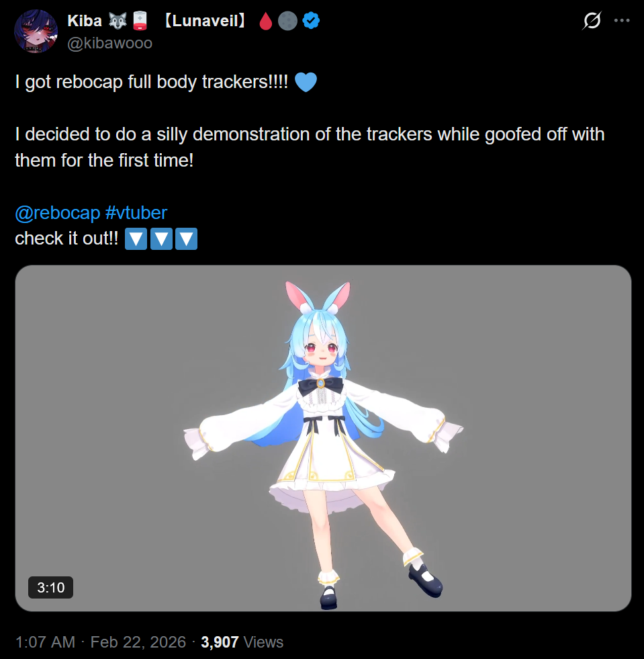The width and height of the screenshot is (644, 659).
Task: Click the Grok slashed-circle icon
Action: pos(592,20)
